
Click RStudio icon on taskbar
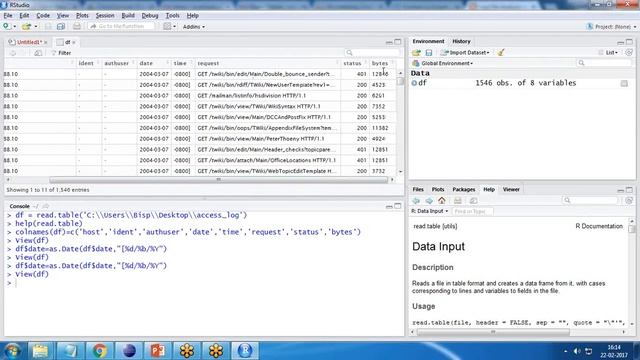tap(245, 351)
